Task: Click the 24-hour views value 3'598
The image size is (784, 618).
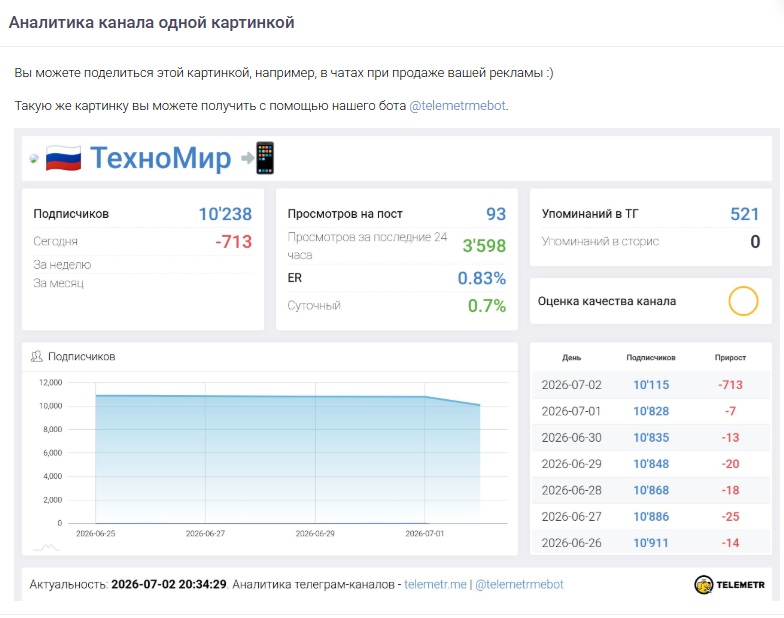Action: coord(484,246)
